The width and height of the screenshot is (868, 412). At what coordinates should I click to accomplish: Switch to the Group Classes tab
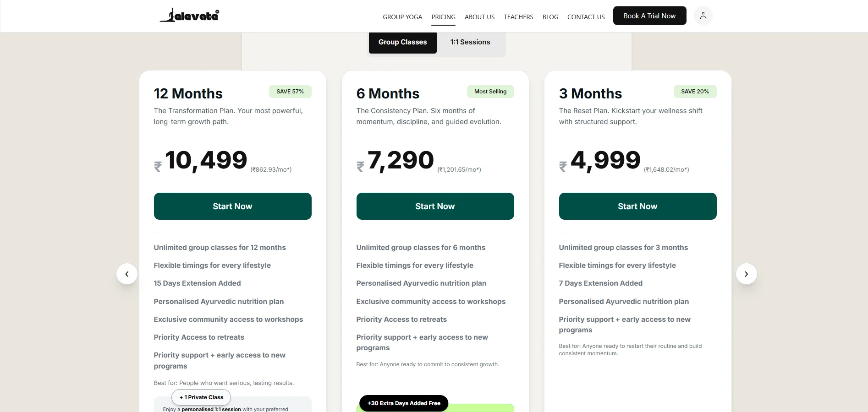click(402, 42)
